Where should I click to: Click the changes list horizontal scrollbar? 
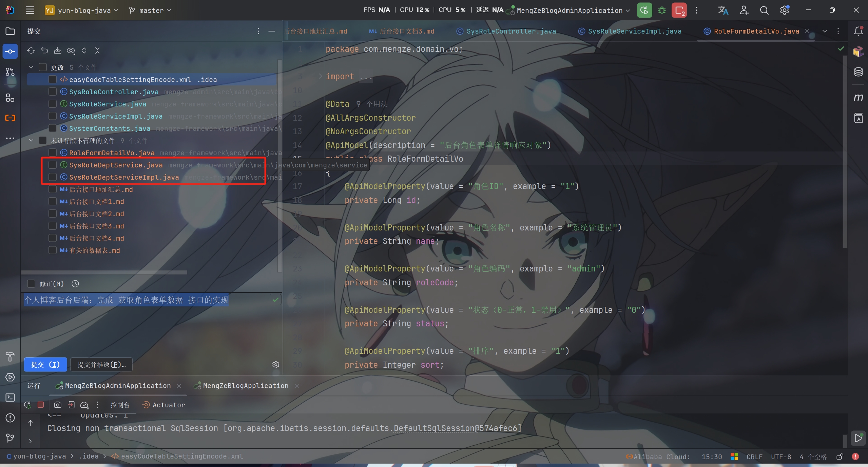click(x=104, y=272)
